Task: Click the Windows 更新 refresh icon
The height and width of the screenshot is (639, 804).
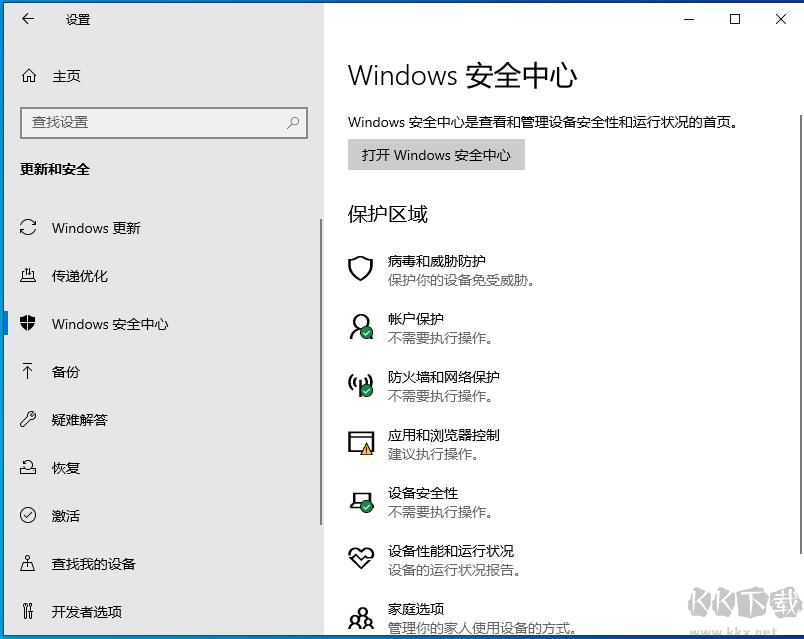Action: [28, 227]
